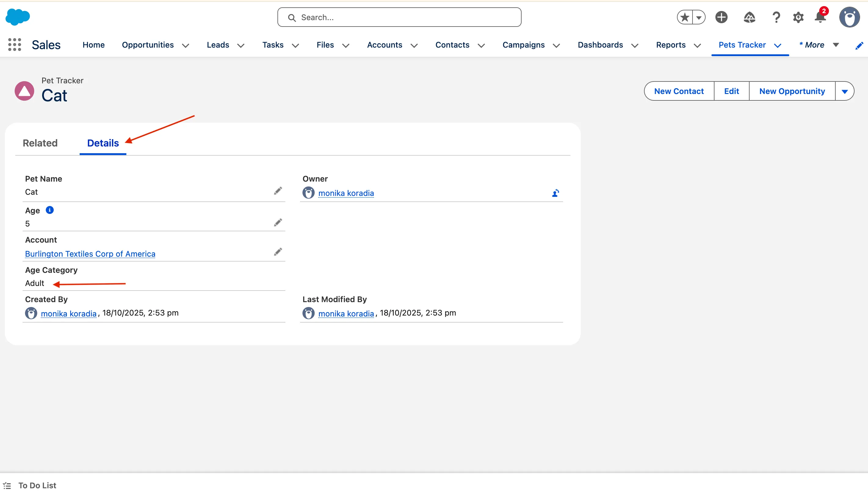
Task: Favorite this page with star icon
Action: pos(685,17)
